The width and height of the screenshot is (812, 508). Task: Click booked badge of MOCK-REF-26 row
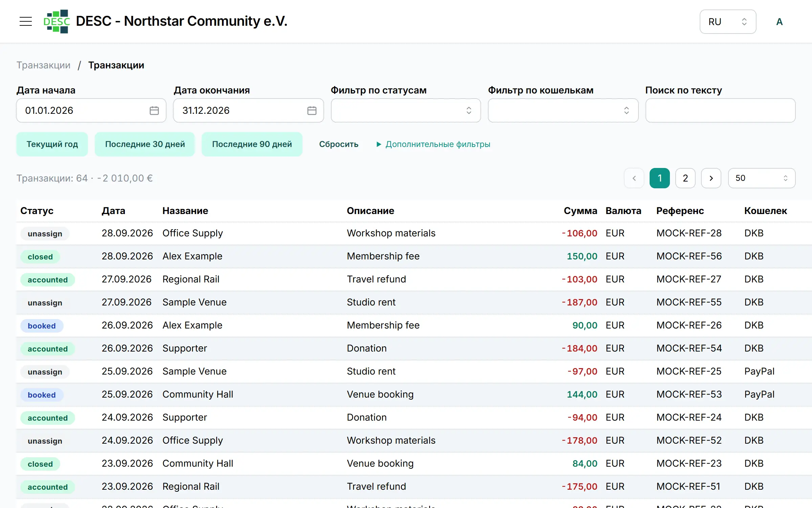coord(42,326)
